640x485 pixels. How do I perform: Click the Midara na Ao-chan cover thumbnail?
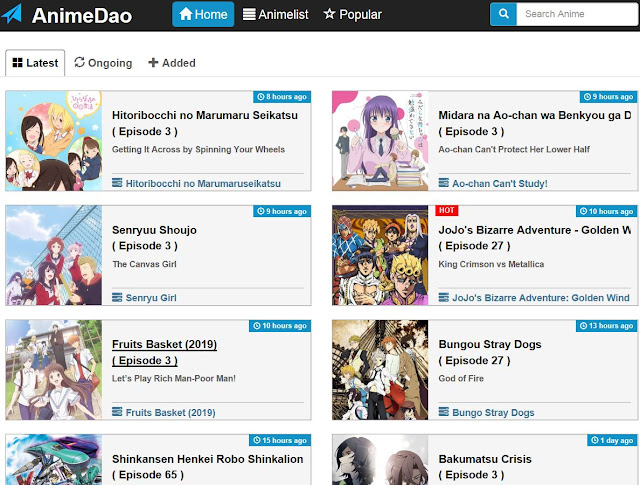(380, 141)
